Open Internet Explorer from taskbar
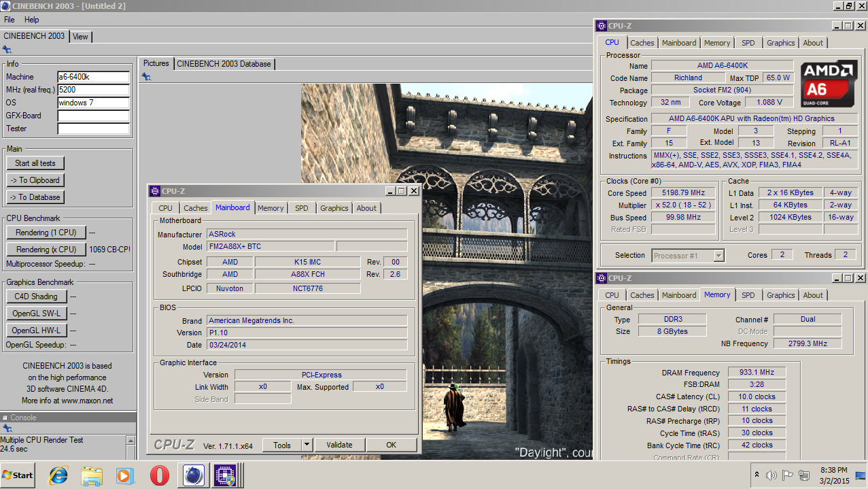 coord(58,475)
